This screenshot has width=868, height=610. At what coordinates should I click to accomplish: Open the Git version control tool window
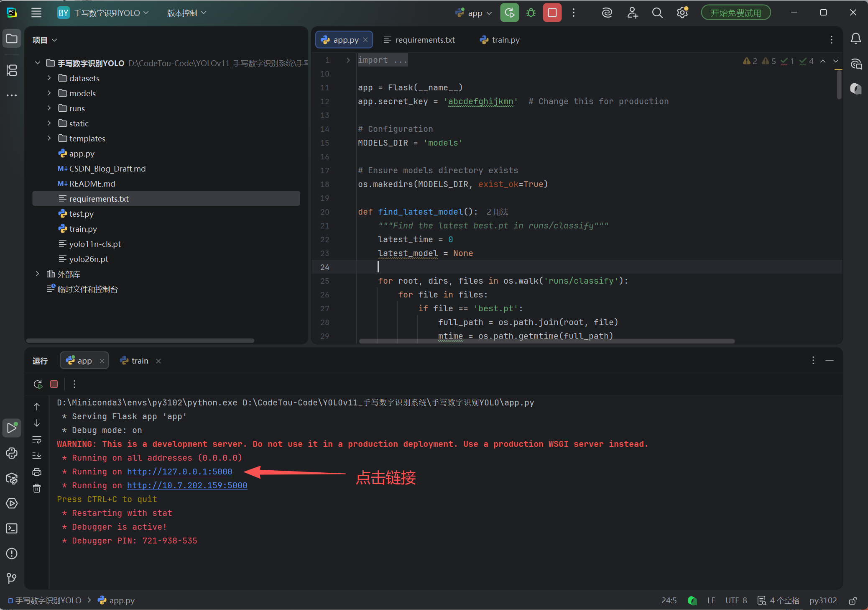pos(12,578)
